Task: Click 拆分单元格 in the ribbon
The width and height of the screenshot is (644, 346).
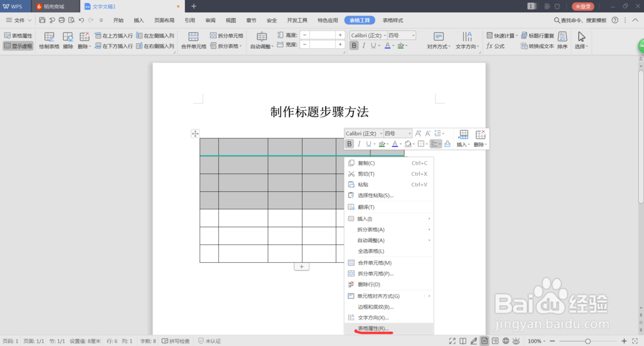Action: pos(227,35)
